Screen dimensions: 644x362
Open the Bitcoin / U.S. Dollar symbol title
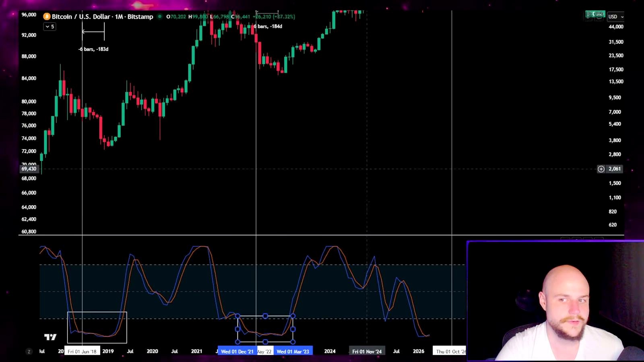coord(102,16)
